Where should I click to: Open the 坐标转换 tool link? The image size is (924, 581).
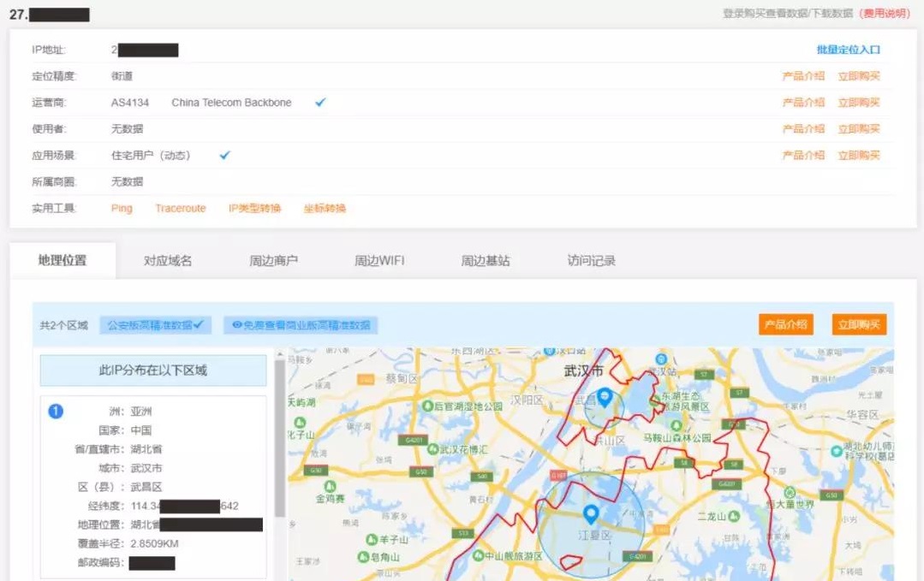pos(325,209)
